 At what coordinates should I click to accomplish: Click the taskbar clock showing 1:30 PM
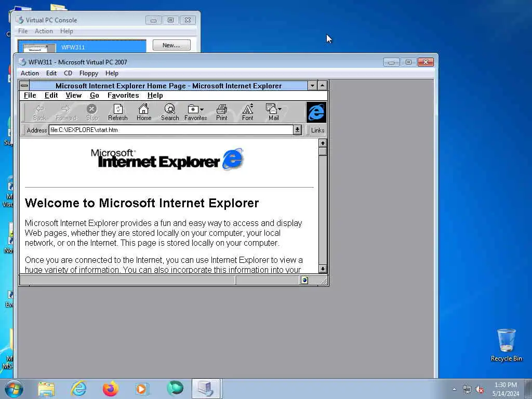pos(506,389)
